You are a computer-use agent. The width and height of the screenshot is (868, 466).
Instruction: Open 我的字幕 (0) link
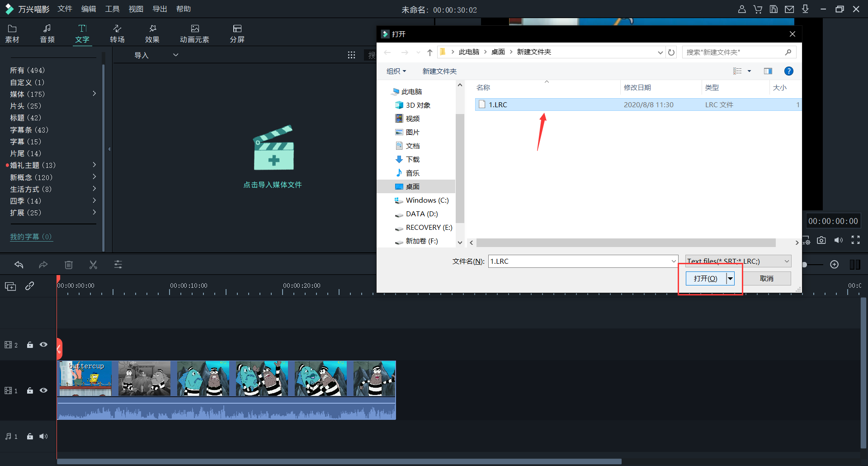pos(31,237)
